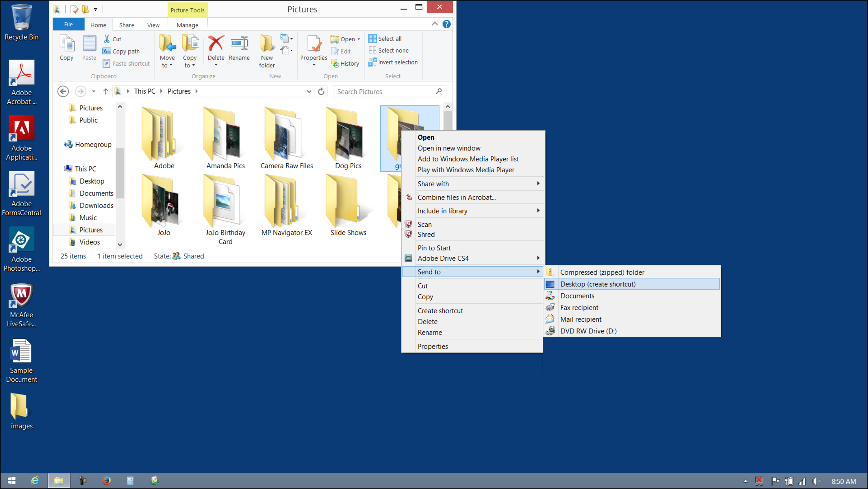Expand the Share with submenu
Viewport: 868px width, 489px height.
(474, 184)
